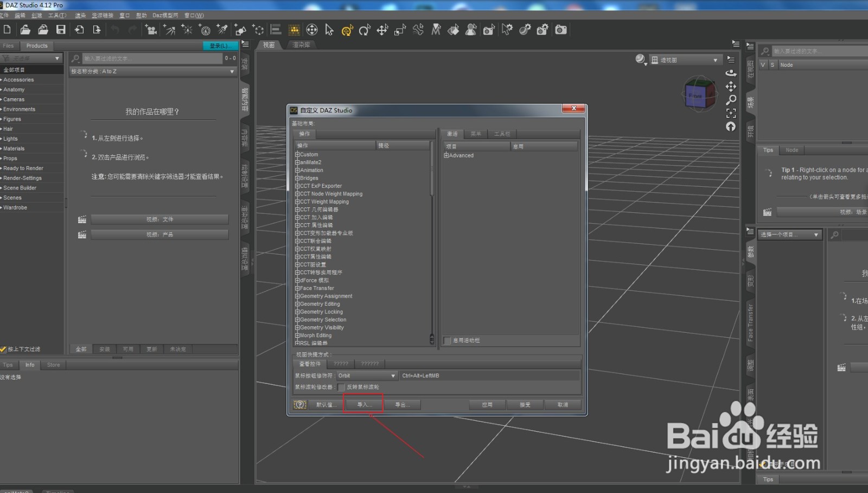Click the Products search filter field
Image resolution: width=868 pixels, height=493 pixels.
coord(153,58)
